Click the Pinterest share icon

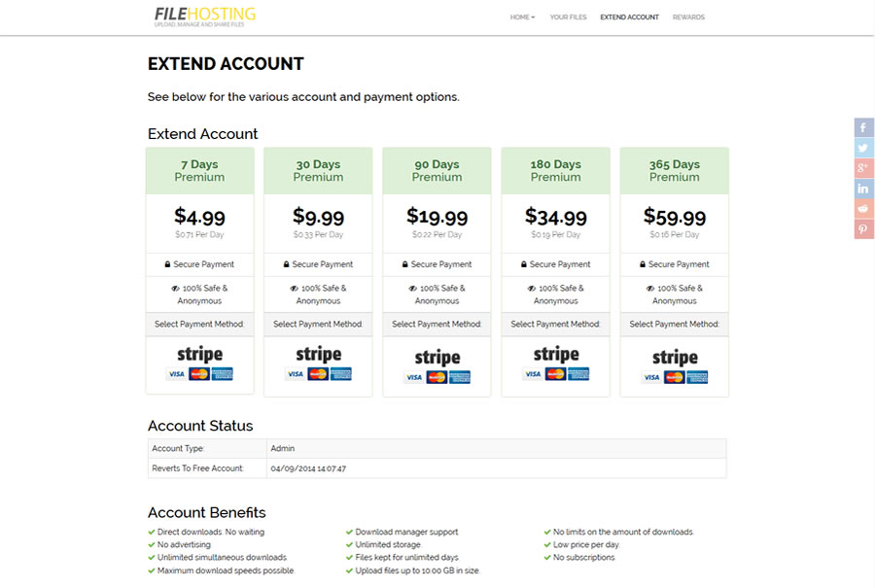coord(863,229)
